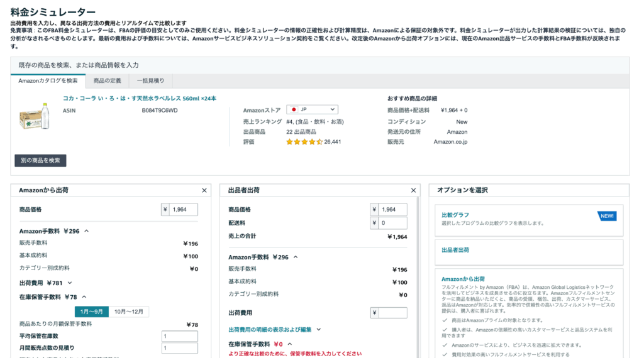Click the 販売元 Amazon.co.jp value

[x=450, y=142]
